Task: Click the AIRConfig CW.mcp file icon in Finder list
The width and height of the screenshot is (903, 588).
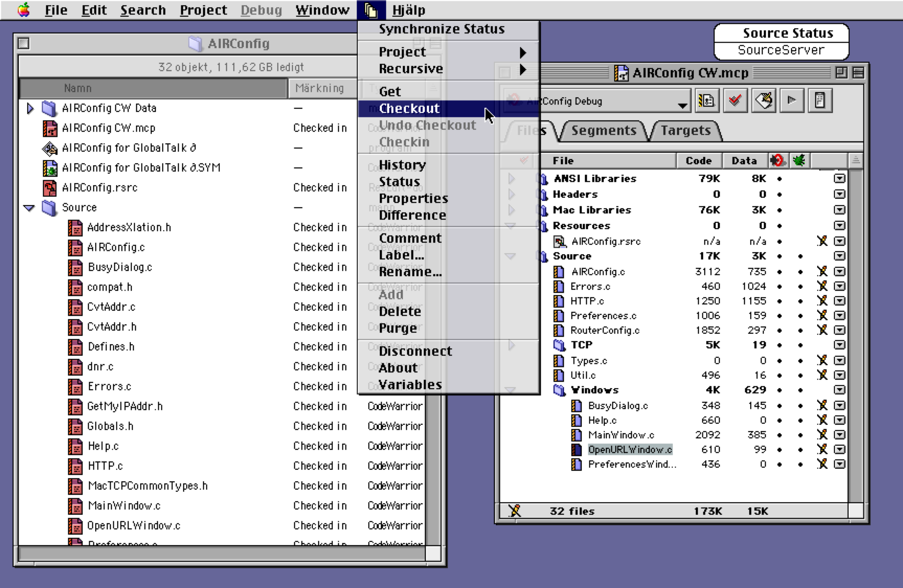Action: (50, 128)
